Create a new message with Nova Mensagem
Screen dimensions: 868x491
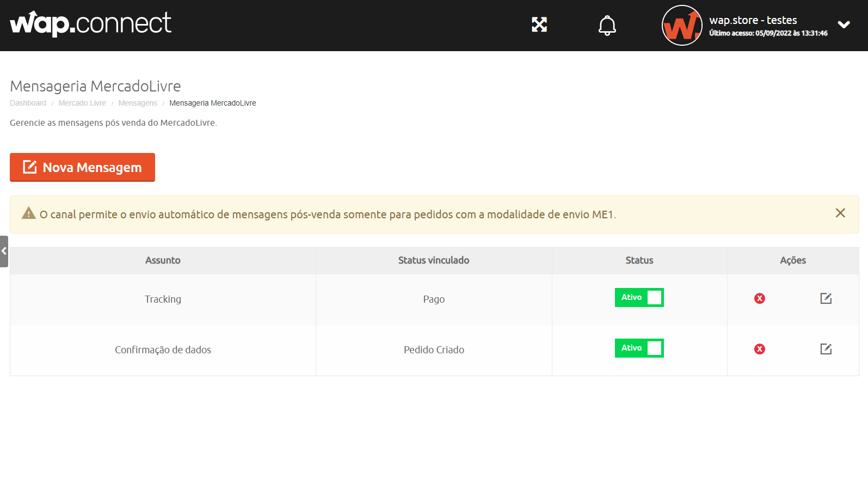(82, 167)
